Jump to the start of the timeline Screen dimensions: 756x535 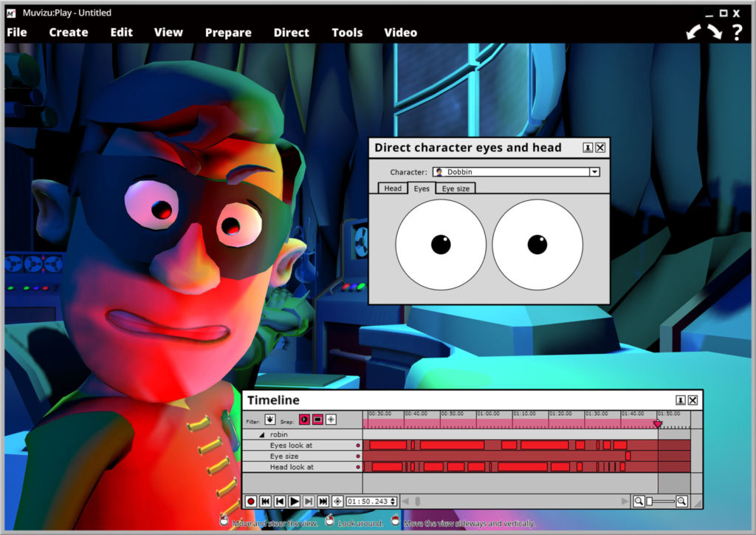pos(264,501)
